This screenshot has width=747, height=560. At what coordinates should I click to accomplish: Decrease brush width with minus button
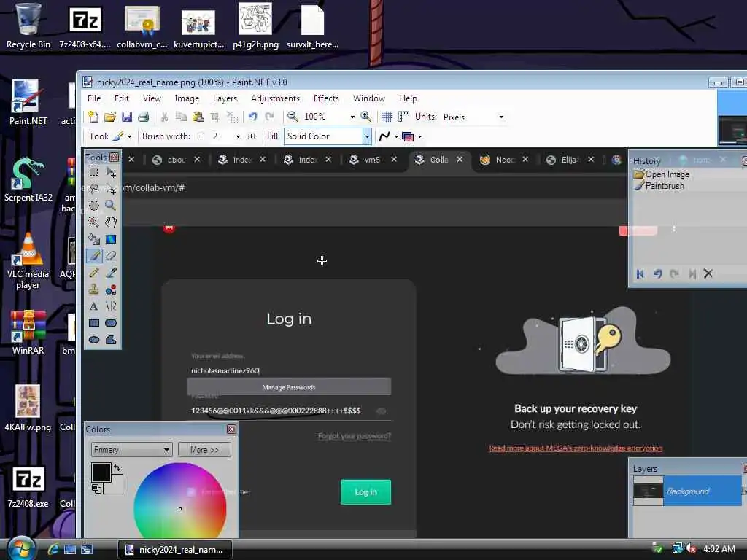[201, 136]
